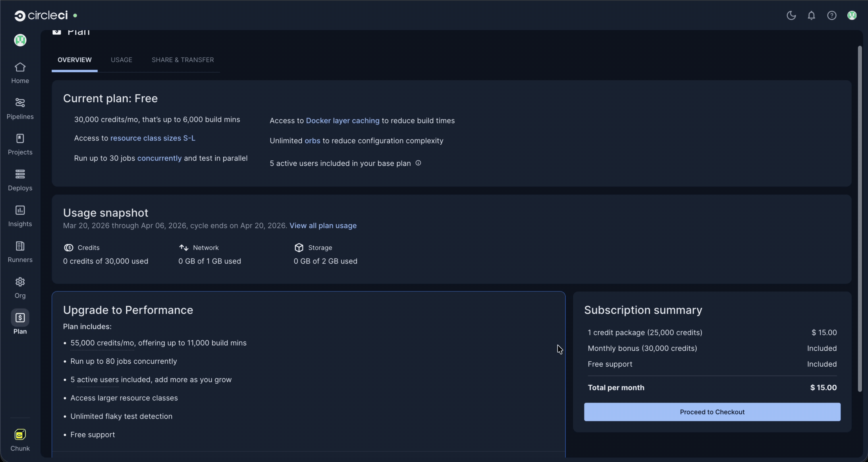
Task: Click the Chunk organization avatar
Action: [x=20, y=434]
